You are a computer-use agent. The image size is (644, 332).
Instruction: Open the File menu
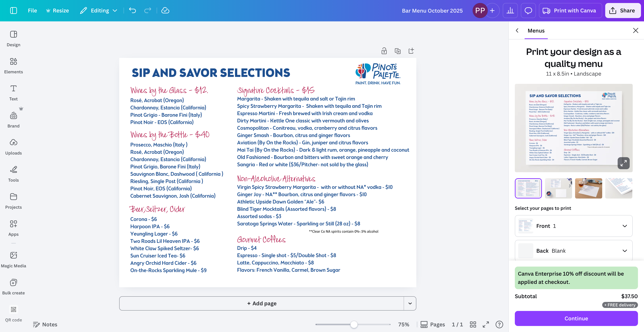point(32,11)
